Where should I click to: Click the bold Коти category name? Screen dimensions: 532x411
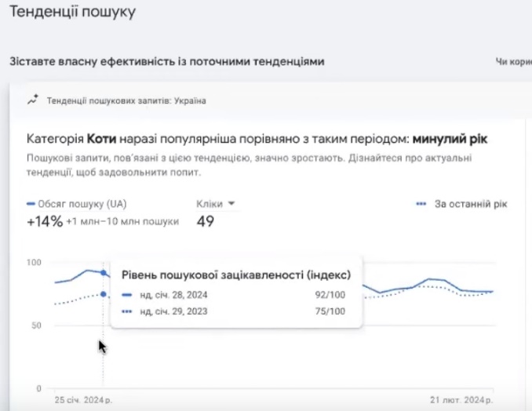pos(103,139)
